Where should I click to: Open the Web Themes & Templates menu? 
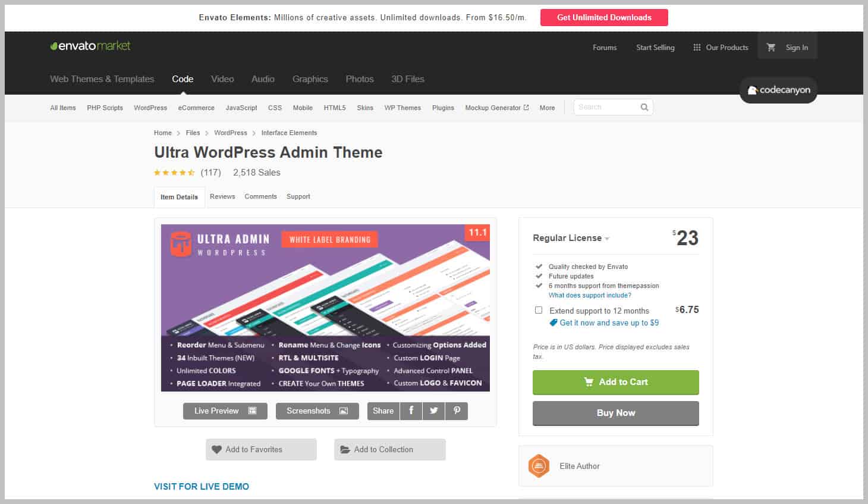point(102,79)
